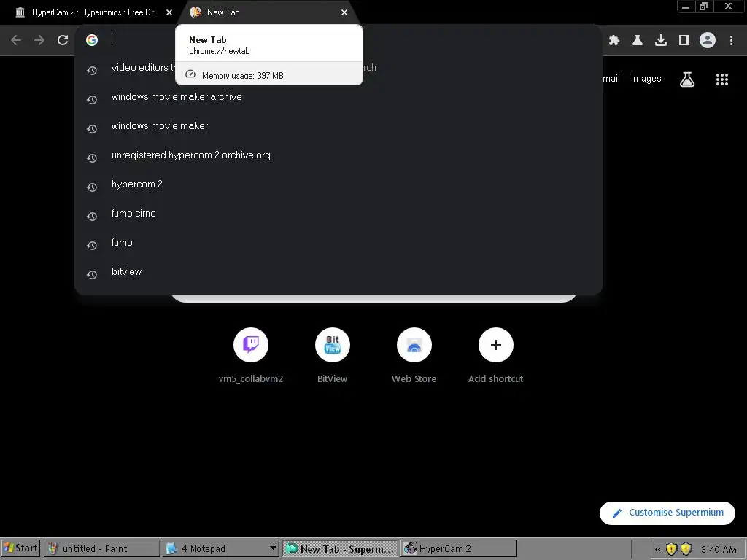
Task: Click the Customise Supermium button
Action: pos(667,513)
